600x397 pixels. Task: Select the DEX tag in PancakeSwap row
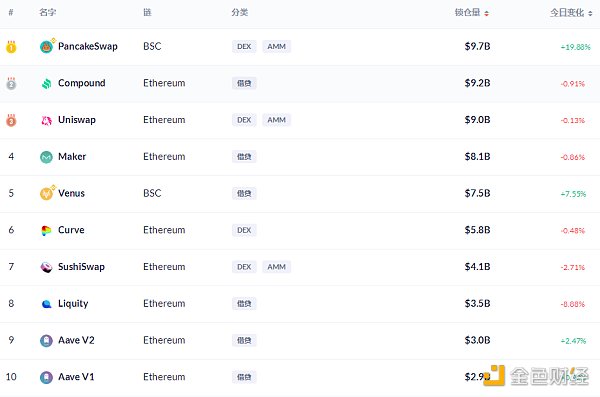244,46
